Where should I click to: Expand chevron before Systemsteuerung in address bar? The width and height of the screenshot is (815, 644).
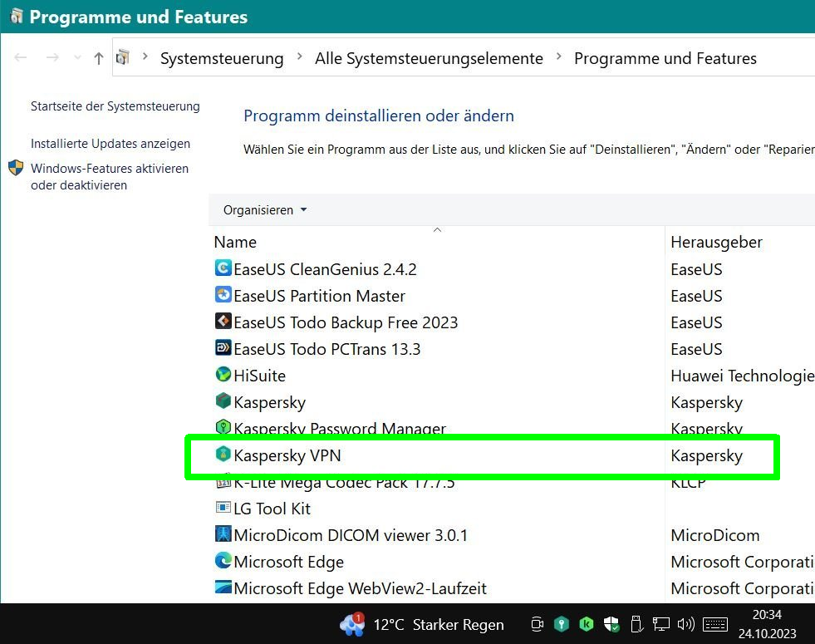145,57
